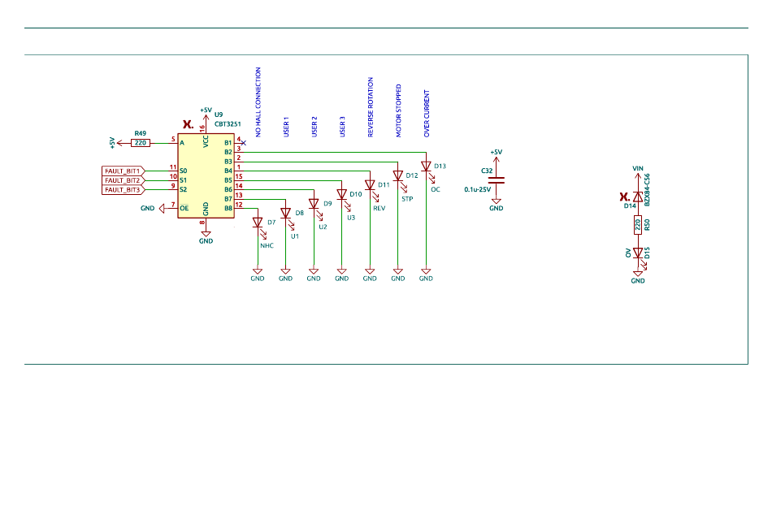772x532 pixels.
Task: Click the NHC LED label
Action: tap(267, 245)
